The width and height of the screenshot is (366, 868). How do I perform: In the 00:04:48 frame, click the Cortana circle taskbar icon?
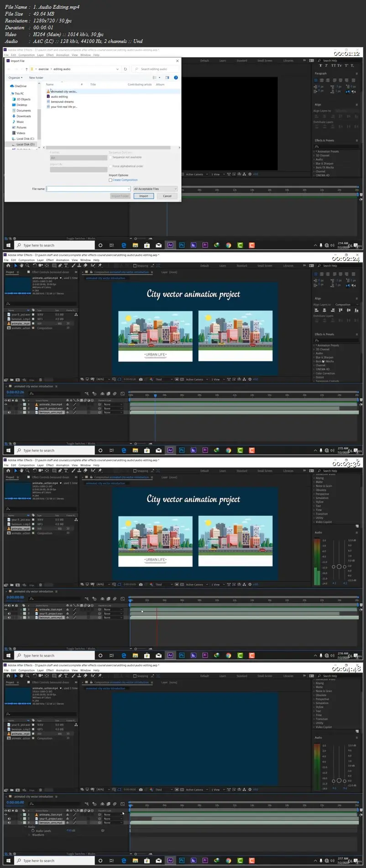click(100, 861)
